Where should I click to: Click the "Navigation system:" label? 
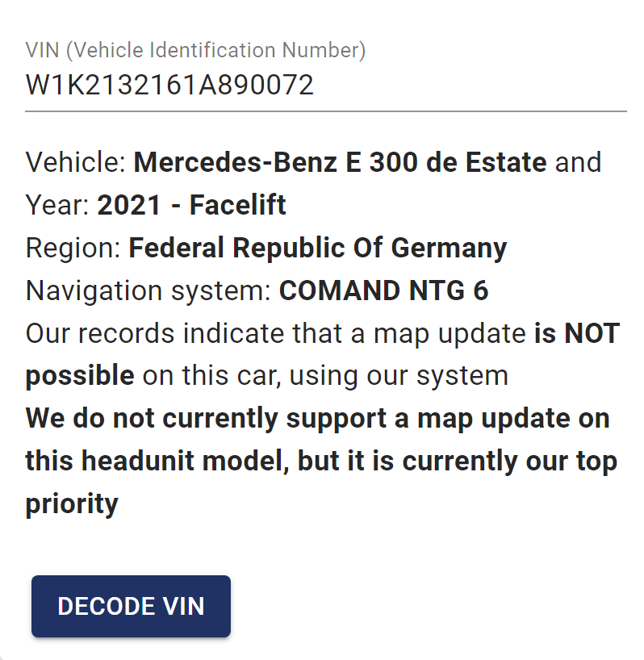(148, 290)
